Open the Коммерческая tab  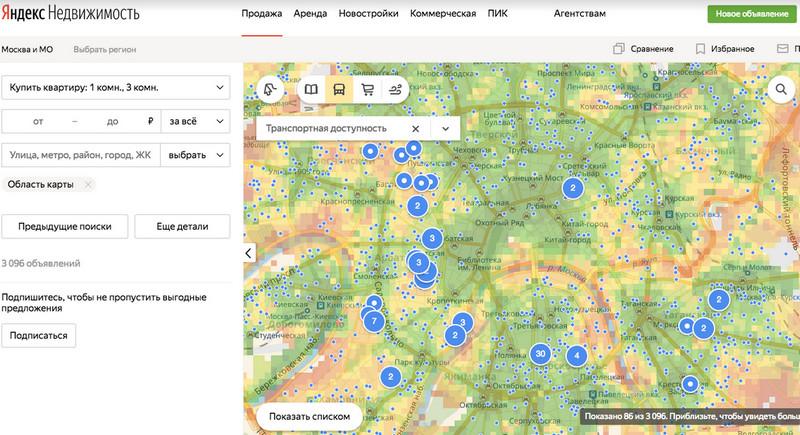point(443,14)
